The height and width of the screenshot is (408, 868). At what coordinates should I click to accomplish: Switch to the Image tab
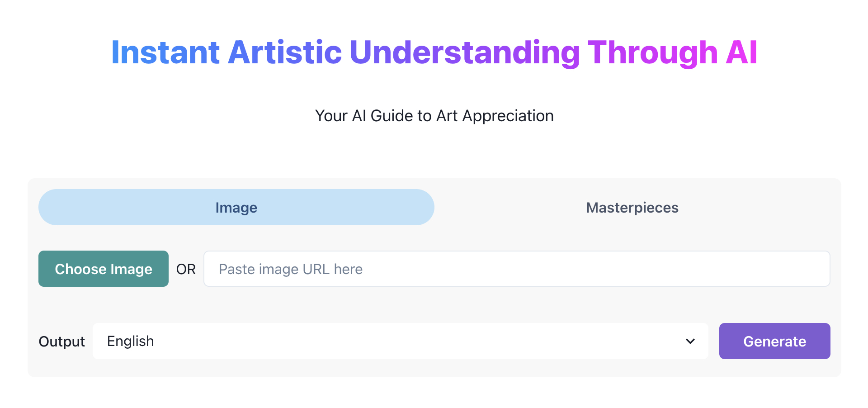point(236,208)
